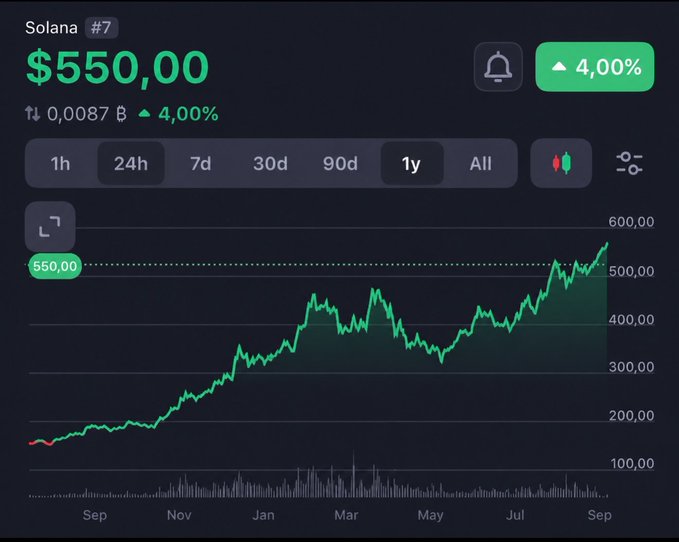Click the 600,00 axis label

(x=631, y=222)
